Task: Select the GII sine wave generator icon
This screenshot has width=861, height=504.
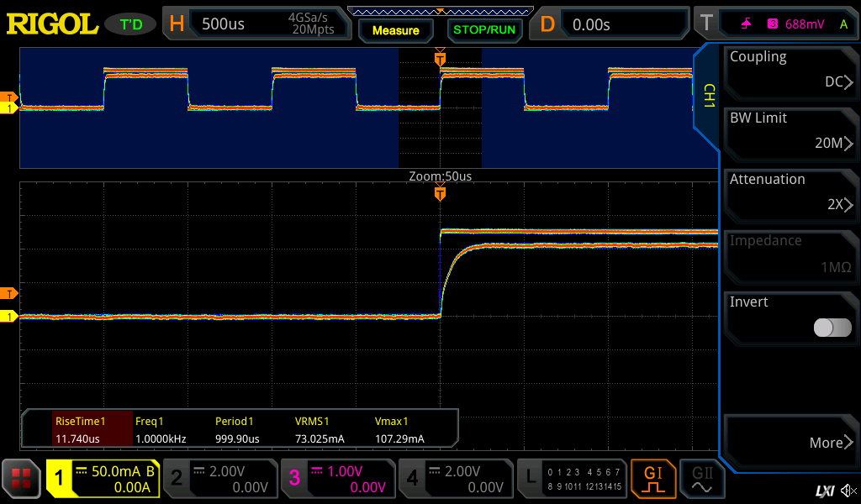Action: (701, 479)
